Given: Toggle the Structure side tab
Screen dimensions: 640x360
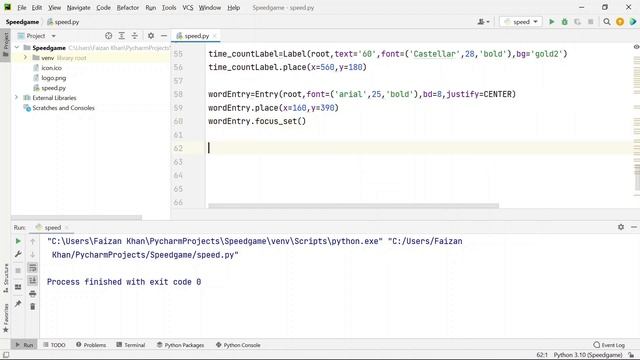Looking at the screenshot, I should point(5,278).
